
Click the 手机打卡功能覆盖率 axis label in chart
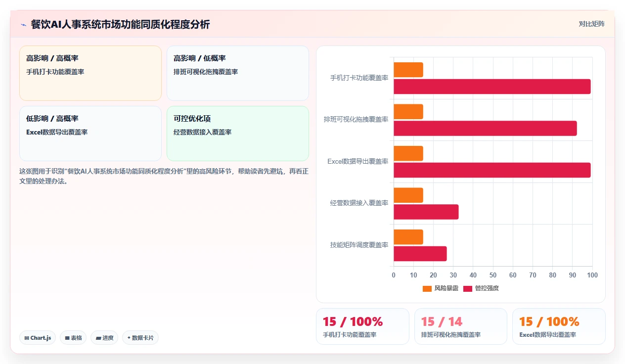point(359,78)
